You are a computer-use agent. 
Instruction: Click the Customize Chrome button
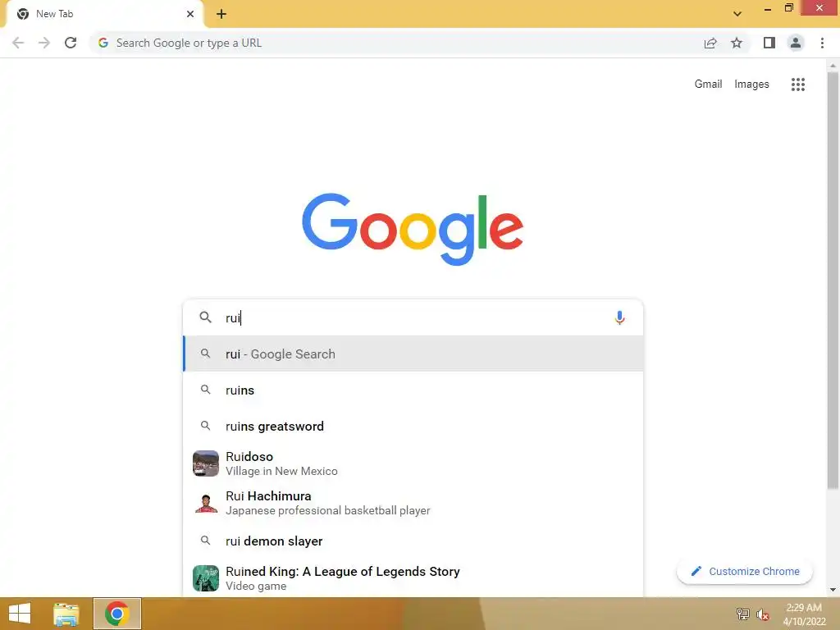coord(745,571)
